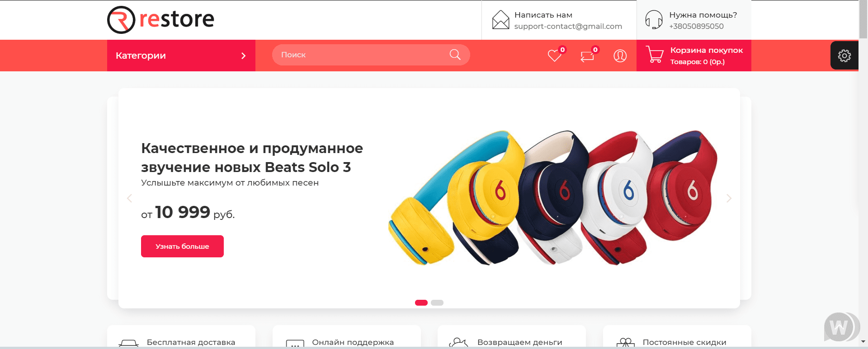Go to the previous slide arrow
868x349 pixels.
click(x=130, y=198)
